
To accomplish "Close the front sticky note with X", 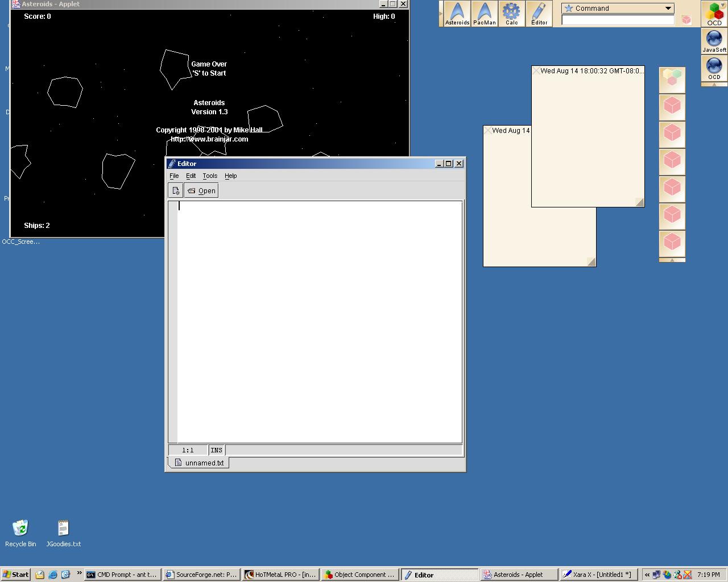I will (536, 71).
